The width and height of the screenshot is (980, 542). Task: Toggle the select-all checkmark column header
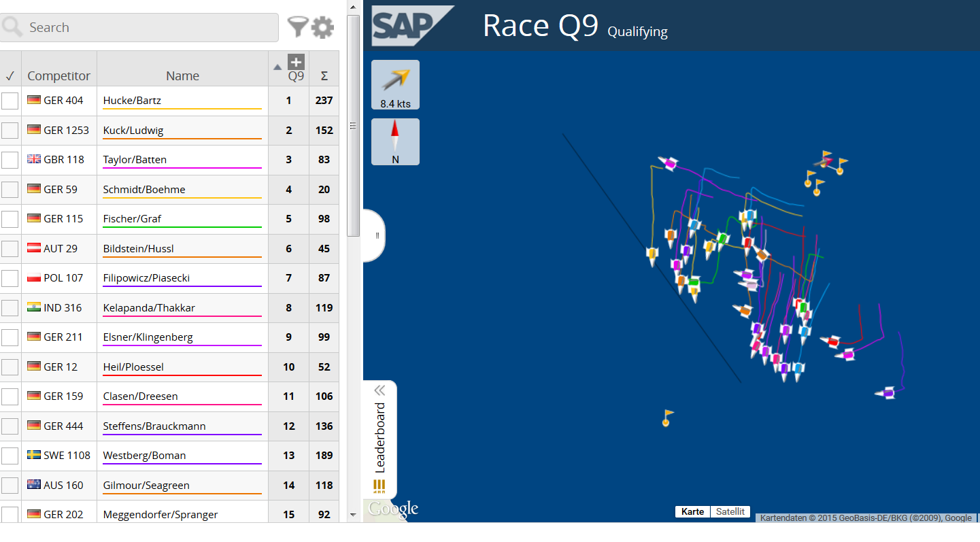coord(10,76)
